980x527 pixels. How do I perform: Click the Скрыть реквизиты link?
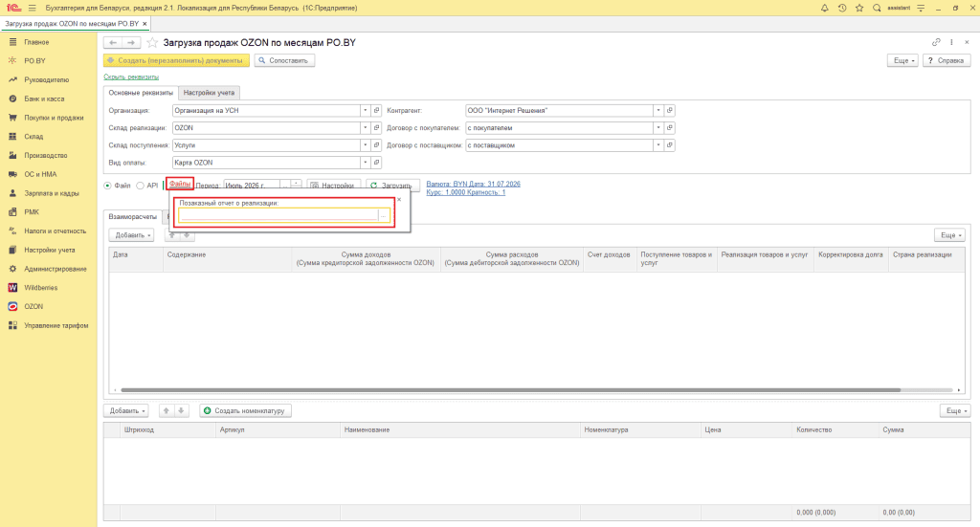(x=131, y=77)
